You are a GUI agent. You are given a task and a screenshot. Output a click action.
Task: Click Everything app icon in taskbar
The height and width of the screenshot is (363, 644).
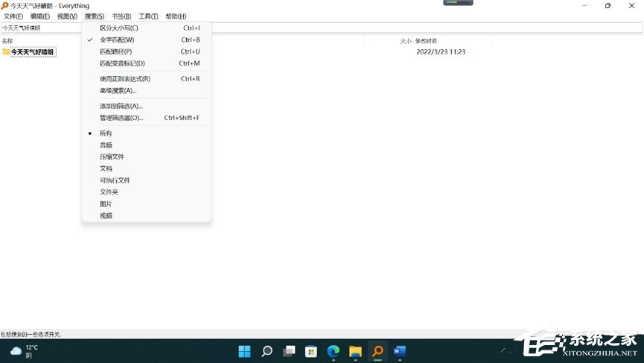(x=377, y=351)
